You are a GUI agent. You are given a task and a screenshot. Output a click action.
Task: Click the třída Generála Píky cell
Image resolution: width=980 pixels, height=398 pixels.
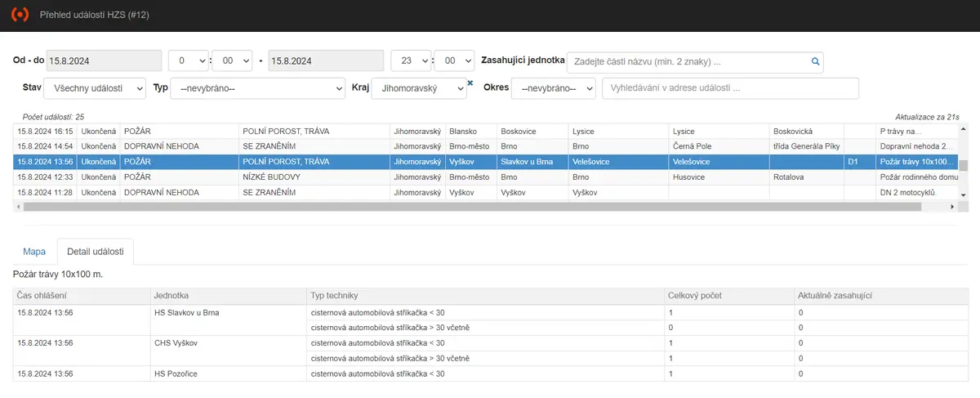pyautogui.click(x=807, y=146)
